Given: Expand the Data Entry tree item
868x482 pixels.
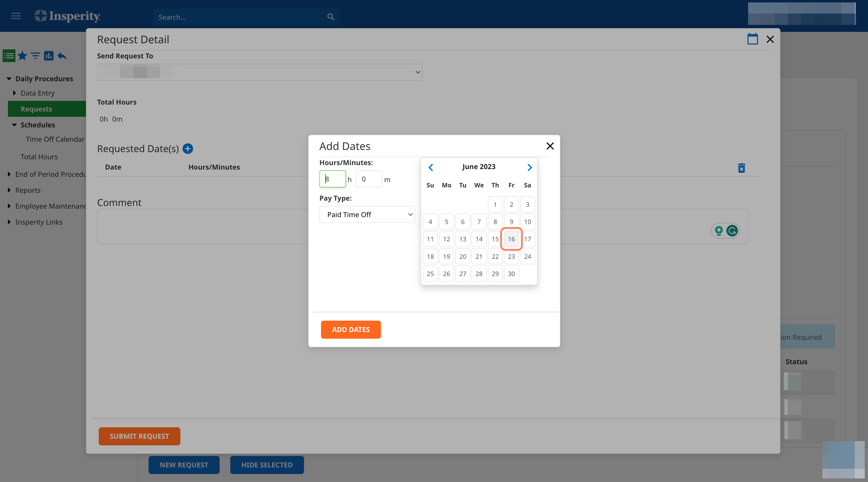Looking at the screenshot, I should pyautogui.click(x=14, y=93).
